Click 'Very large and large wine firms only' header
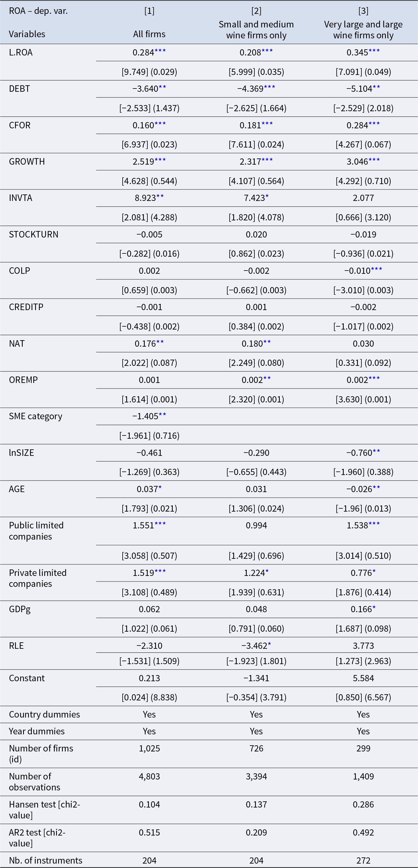Image resolution: width=418 pixels, height=868 pixels. 363,30
